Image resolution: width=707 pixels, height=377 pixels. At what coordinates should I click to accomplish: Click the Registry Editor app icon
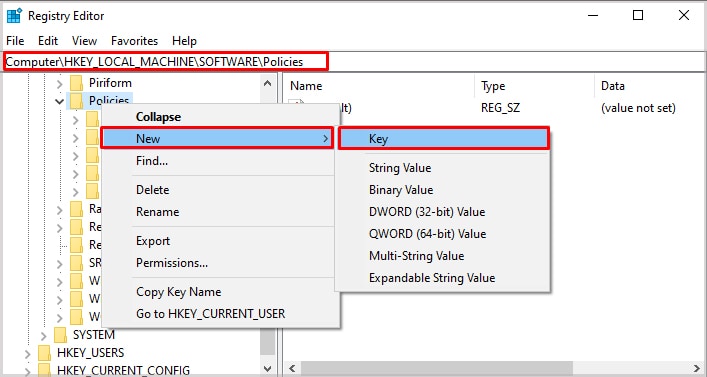pyautogui.click(x=14, y=16)
